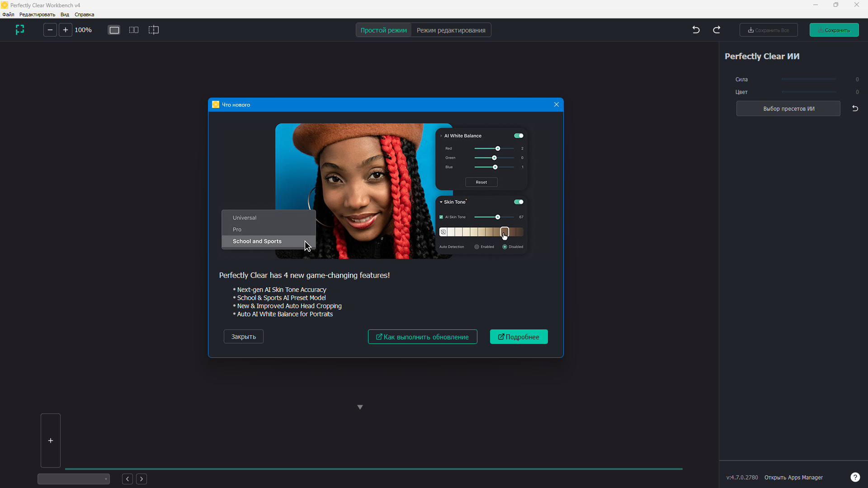Click the redo arrow icon
868x488 pixels.
click(717, 30)
